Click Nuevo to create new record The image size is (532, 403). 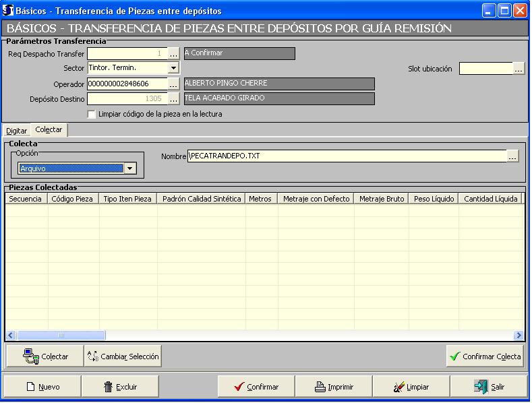(x=42, y=387)
